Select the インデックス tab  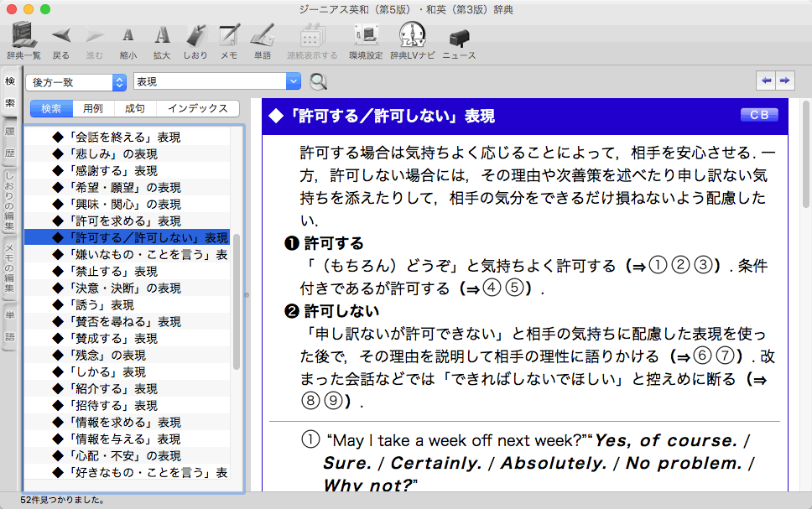tap(197, 108)
